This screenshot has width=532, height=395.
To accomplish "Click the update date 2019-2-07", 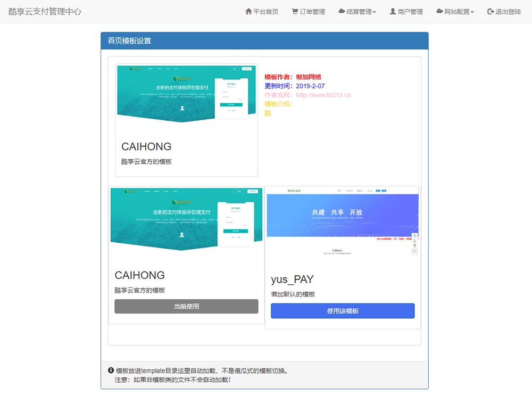I will coord(310,86).
